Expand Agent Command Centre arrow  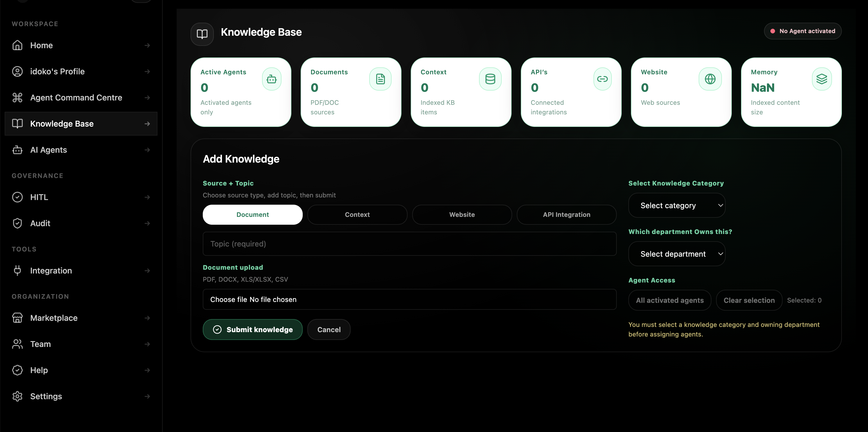coord(147,98)
